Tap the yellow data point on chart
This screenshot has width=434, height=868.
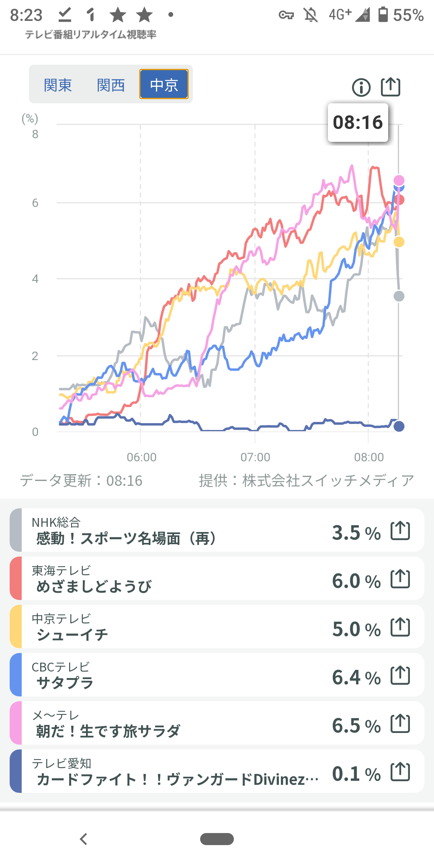click(x=399, y=242)
